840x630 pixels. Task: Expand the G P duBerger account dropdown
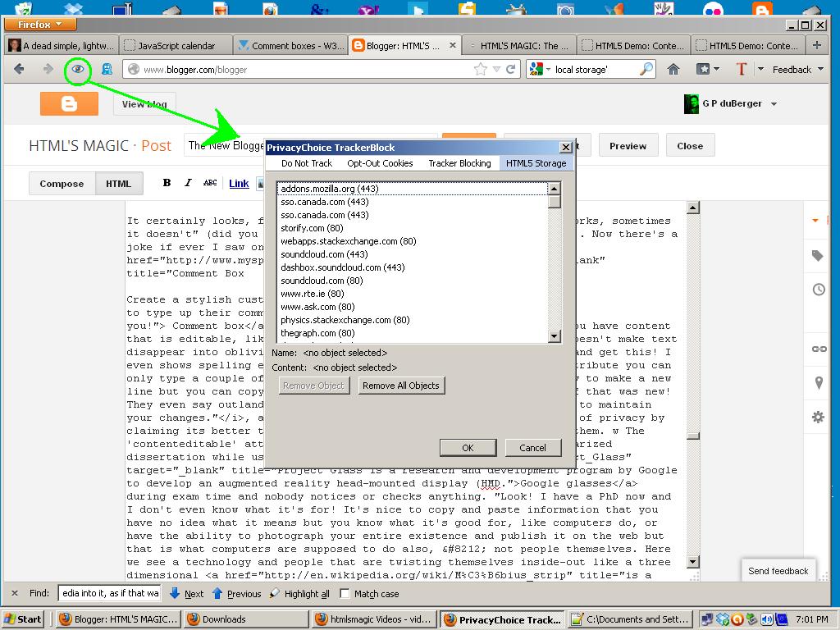pos(774,104)
